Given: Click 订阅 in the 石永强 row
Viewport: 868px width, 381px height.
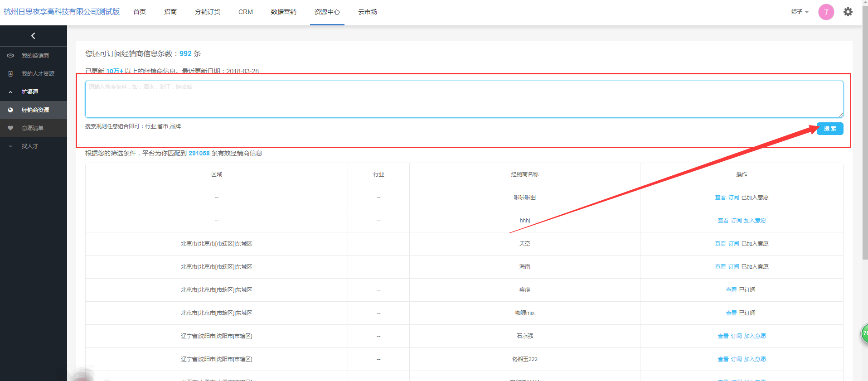Looking at the screenshot, I should point(736,336).
